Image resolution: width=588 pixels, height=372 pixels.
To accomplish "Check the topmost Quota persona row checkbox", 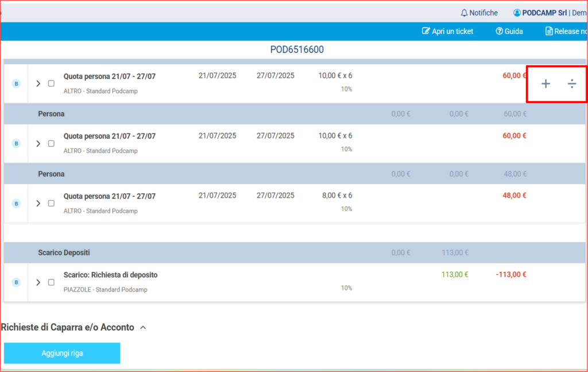I will (51, 83).
